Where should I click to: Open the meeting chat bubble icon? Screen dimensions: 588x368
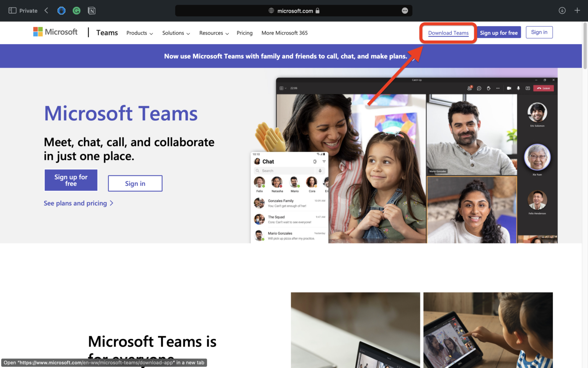click(x=479, y=88)
